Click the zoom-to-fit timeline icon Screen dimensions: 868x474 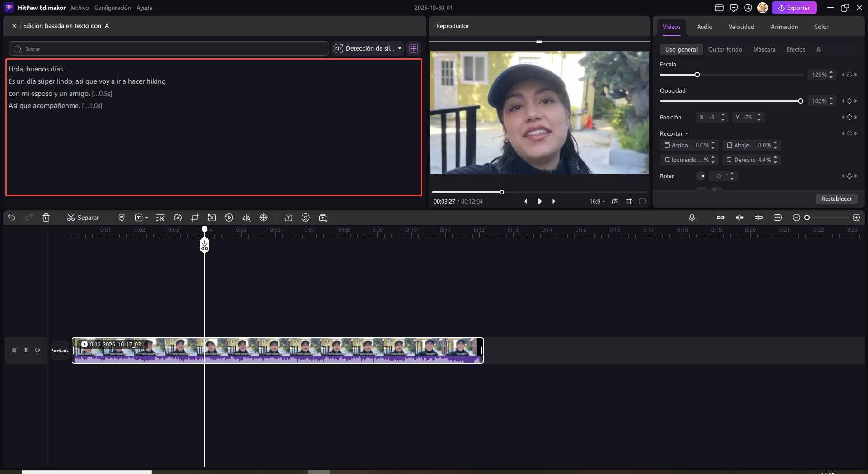pyautogui.click(x=778, y=218)
